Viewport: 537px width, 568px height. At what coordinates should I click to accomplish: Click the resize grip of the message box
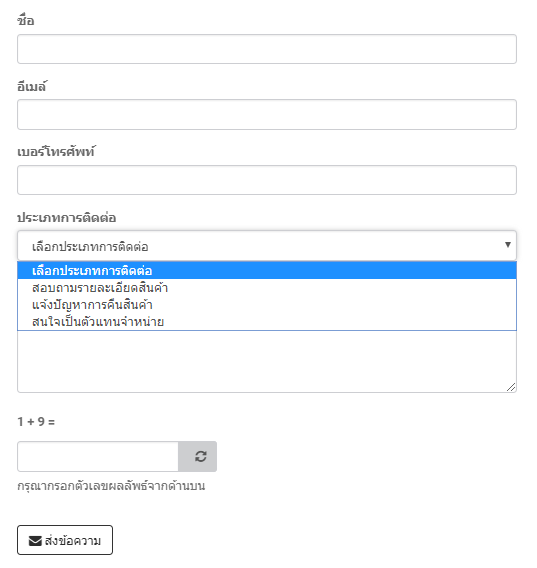pyautogui.click(x=511, y=387)
